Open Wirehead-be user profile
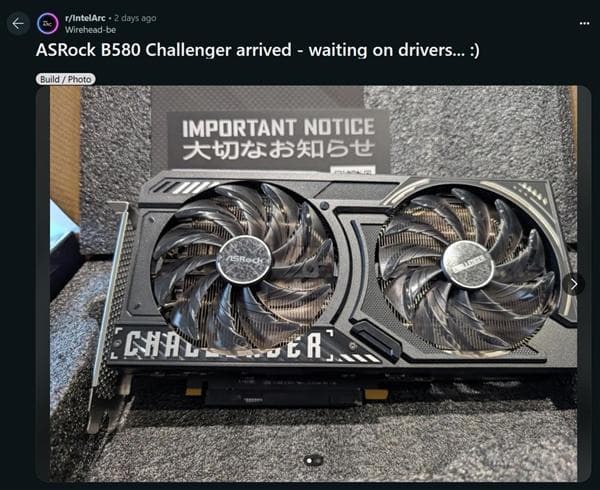600x490 pixels. (x=90, y=30)
